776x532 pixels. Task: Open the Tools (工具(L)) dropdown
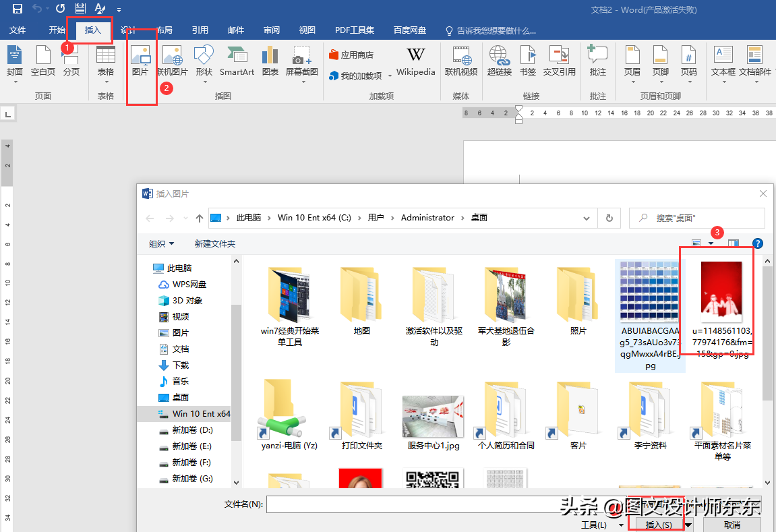coord(602,525)
